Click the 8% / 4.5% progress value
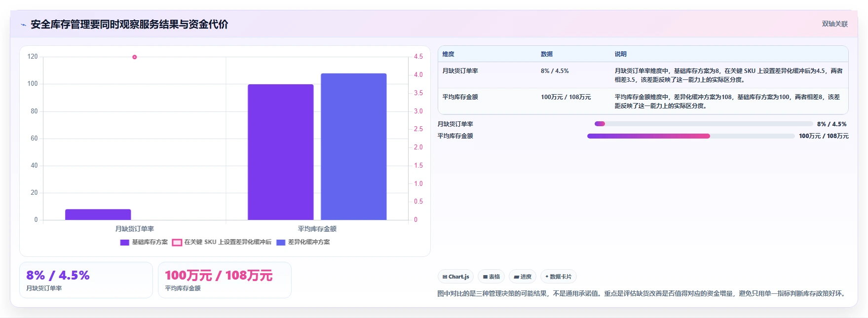 pyautogui.click(x=831, y=124)
